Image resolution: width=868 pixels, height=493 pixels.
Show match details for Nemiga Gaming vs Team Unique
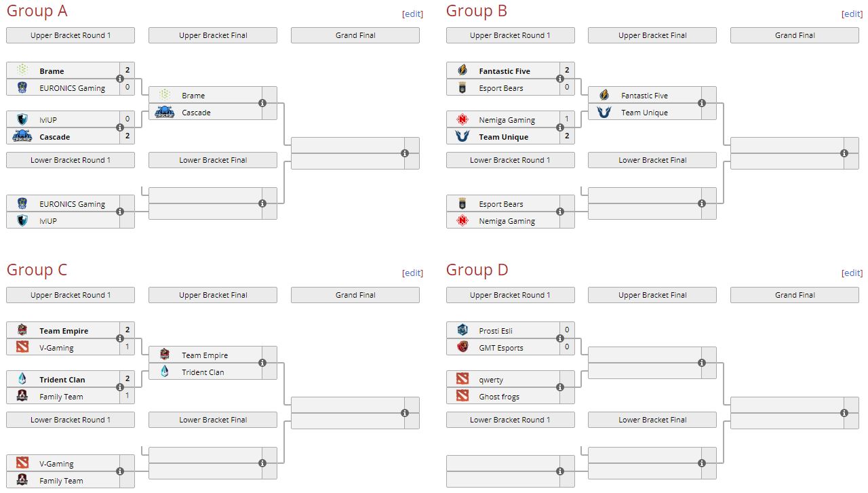click(x=560, y=127)
